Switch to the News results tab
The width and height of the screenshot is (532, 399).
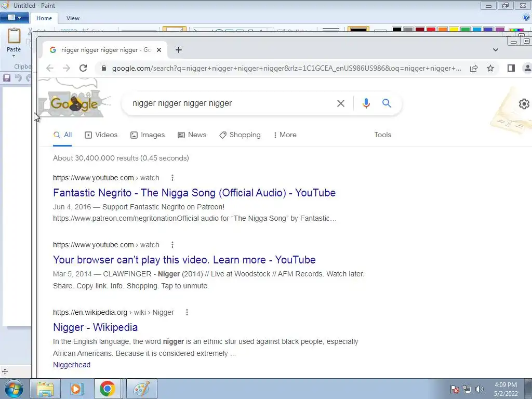(192, 135)
